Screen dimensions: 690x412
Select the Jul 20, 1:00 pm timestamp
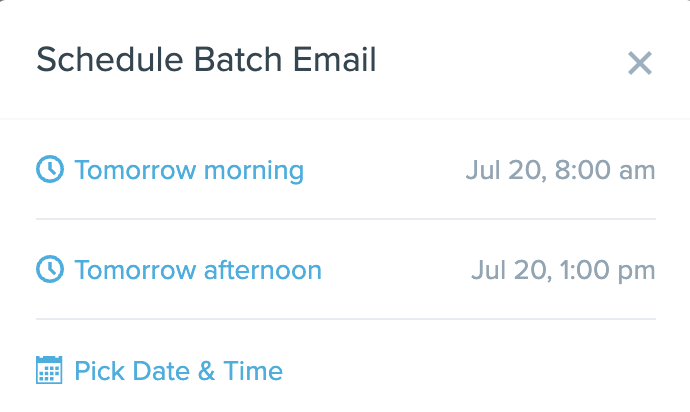point(563,270)
